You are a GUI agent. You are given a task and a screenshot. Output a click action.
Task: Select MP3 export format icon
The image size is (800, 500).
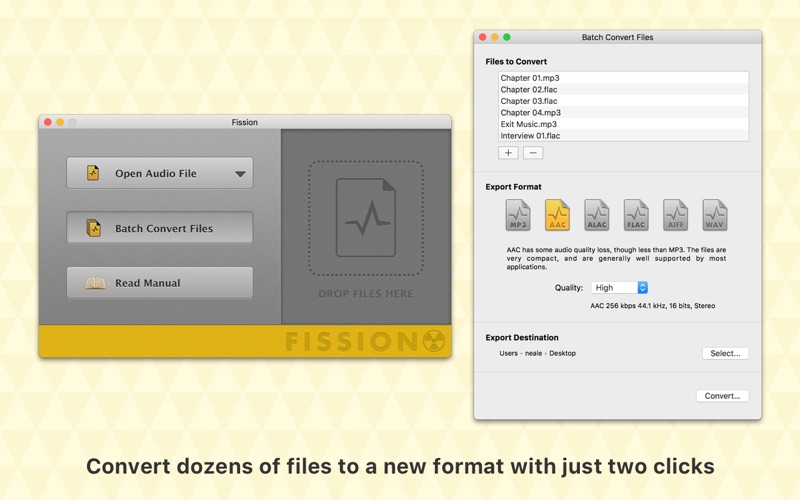[x=518, y=215]
